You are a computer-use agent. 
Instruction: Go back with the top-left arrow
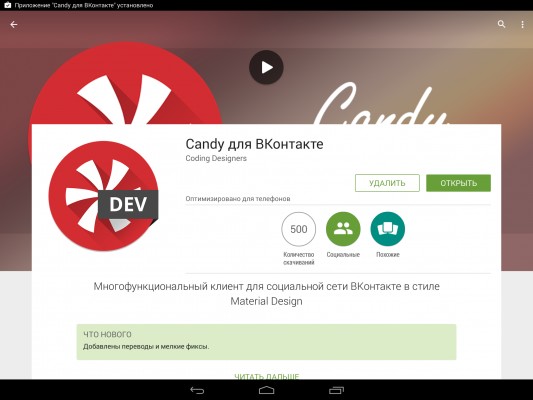pos(14,24)
